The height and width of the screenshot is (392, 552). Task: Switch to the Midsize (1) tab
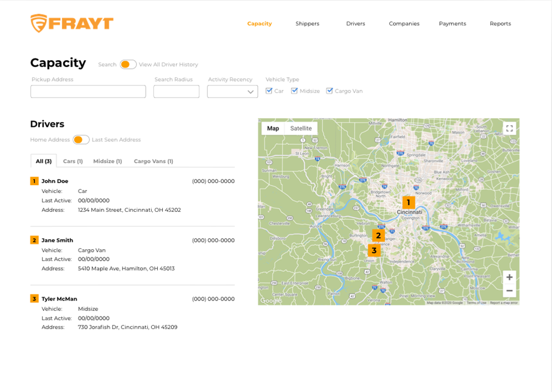coord(108,161)
